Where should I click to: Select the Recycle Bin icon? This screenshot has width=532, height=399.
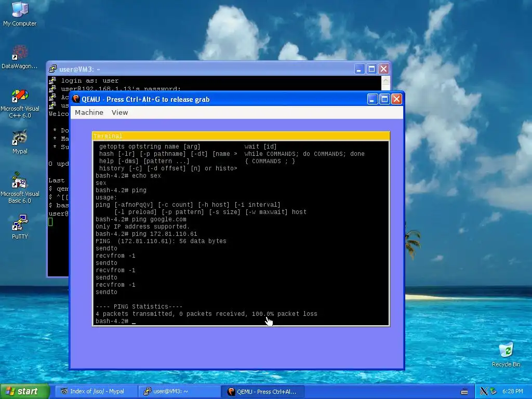[x=506, y=354]
